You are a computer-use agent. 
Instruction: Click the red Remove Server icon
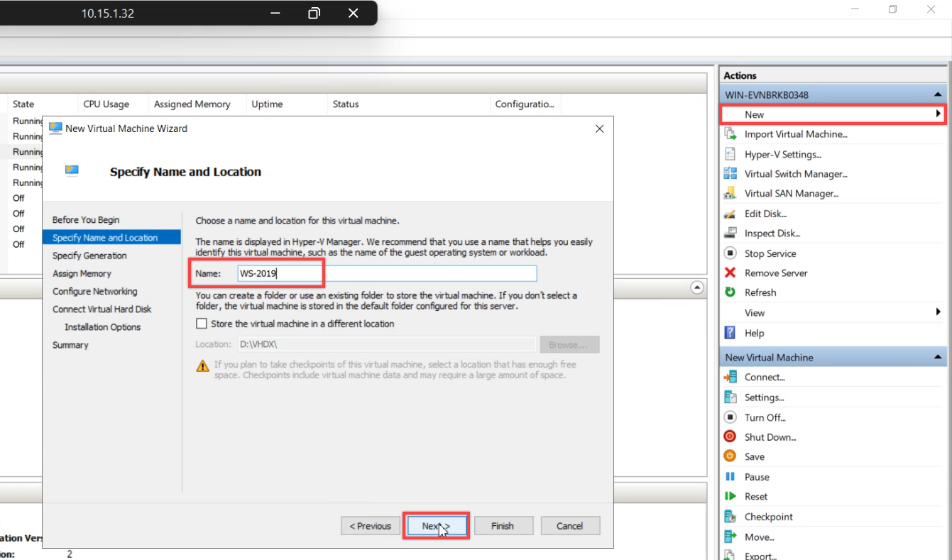coord(730,273)
